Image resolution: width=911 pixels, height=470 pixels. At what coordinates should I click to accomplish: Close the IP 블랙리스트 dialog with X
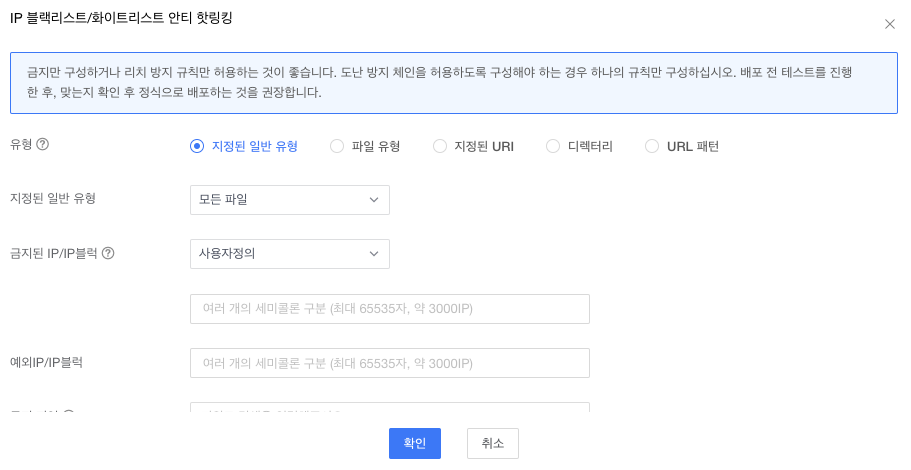point(890,24)
